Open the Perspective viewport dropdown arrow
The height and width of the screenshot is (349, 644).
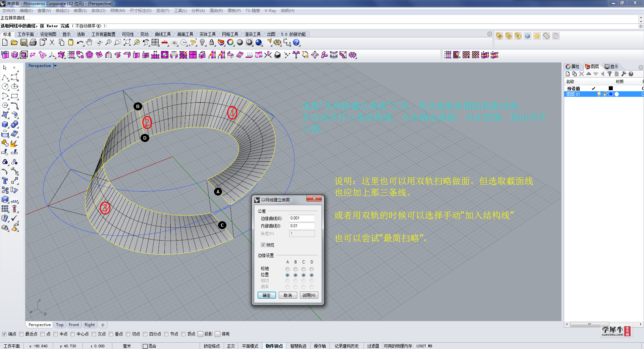pos(55,66)
